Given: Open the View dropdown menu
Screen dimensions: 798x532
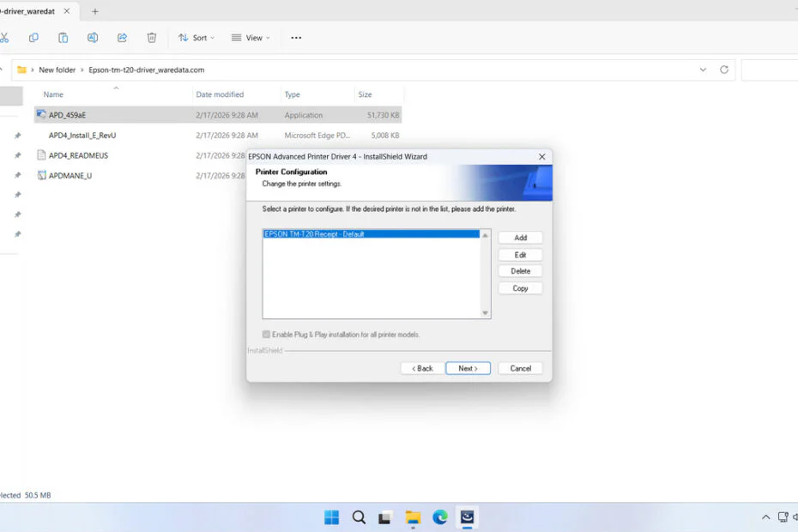Looking at the screenshot, I should coord(250,37).
